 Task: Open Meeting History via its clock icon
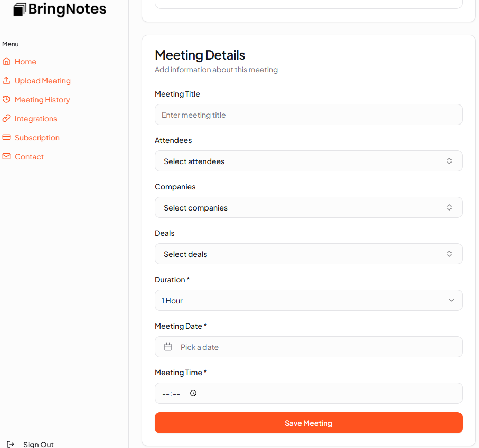(x=7, y=99)
